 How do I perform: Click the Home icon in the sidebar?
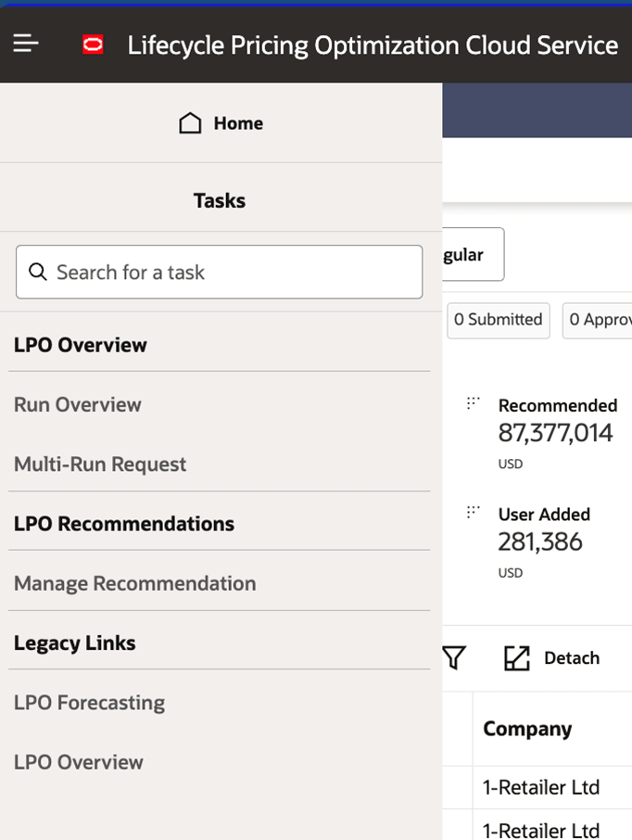pos(190,121)
